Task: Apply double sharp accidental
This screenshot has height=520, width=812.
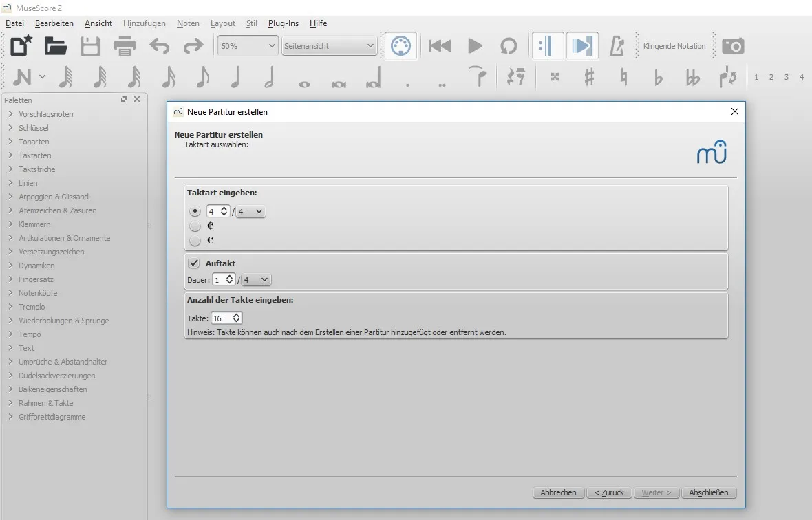Action: 555,77
